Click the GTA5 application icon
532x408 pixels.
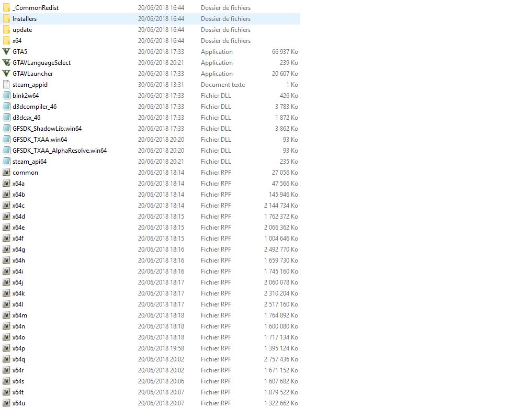coord(6,52)
